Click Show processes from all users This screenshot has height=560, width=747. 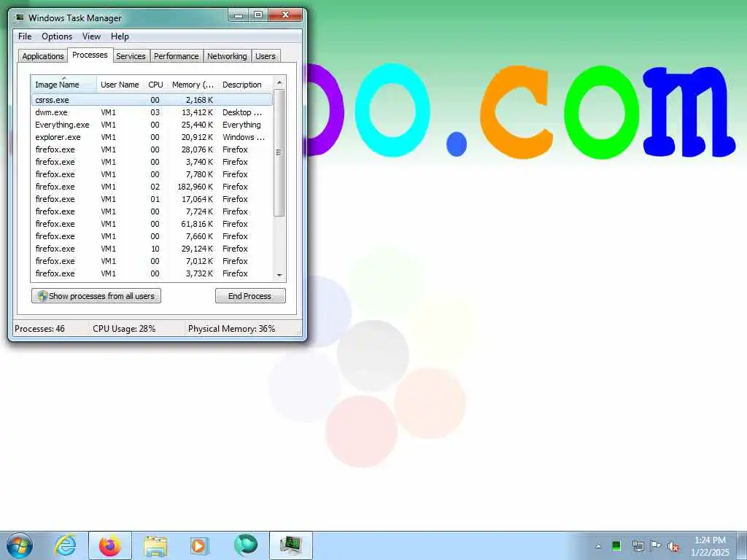(x=96, y=296)
